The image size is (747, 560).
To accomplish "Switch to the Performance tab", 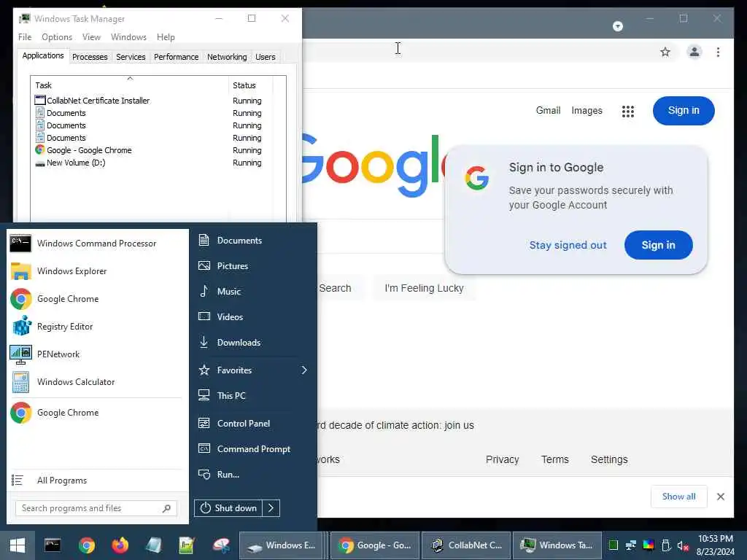I will (x=177, y=57).
